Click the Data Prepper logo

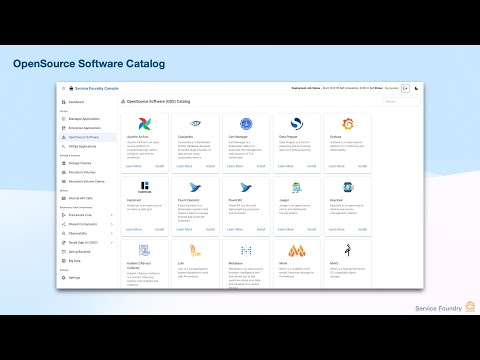(x=297, y=124)
